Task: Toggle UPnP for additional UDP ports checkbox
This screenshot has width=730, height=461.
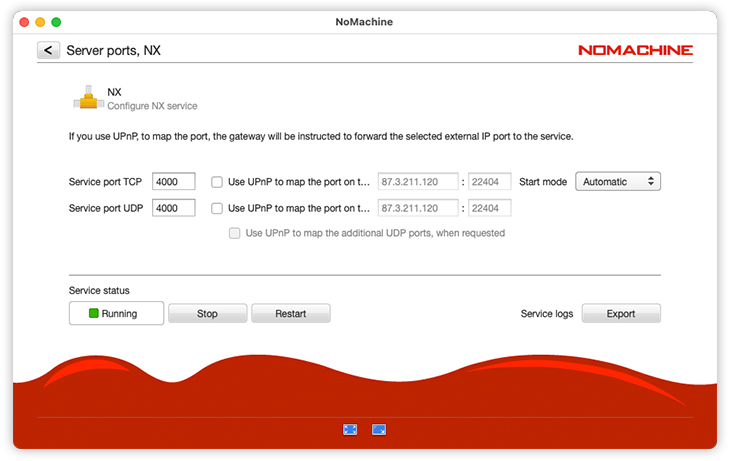Action: coord(235,233)
